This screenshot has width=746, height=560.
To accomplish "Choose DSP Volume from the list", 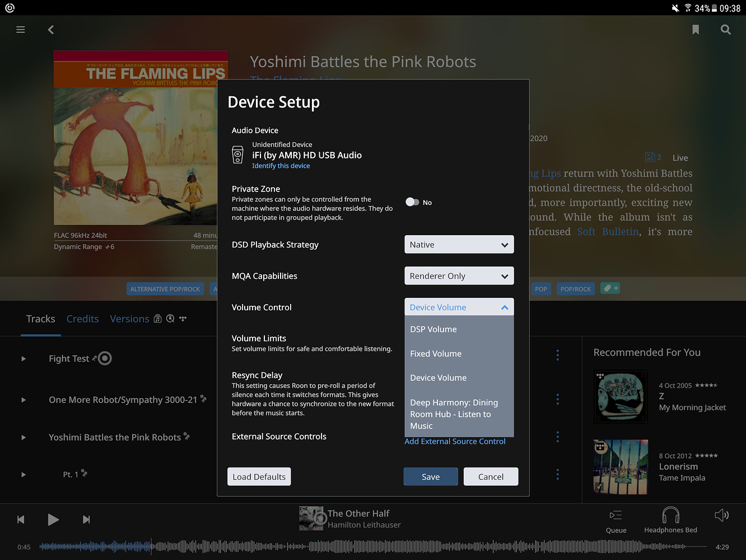I will [x=433, y=329].
